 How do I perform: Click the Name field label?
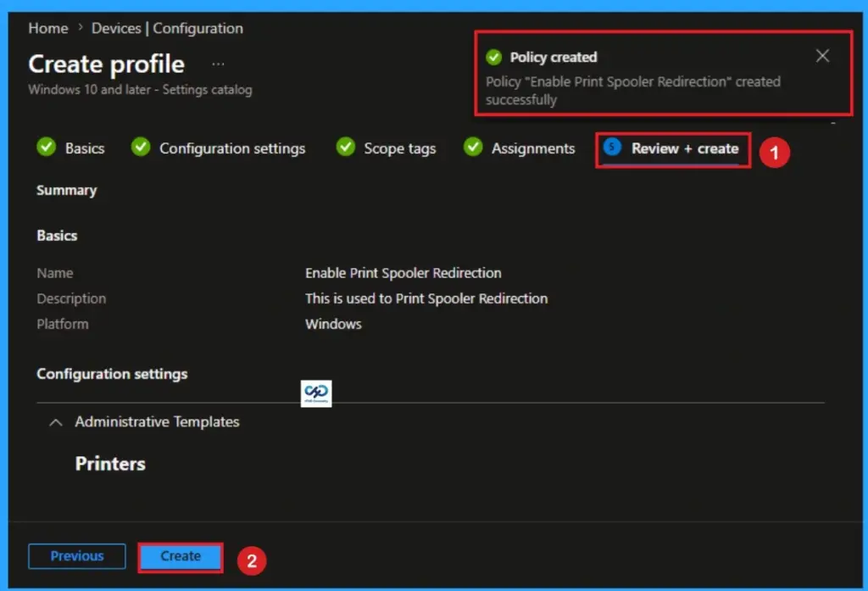55,273
